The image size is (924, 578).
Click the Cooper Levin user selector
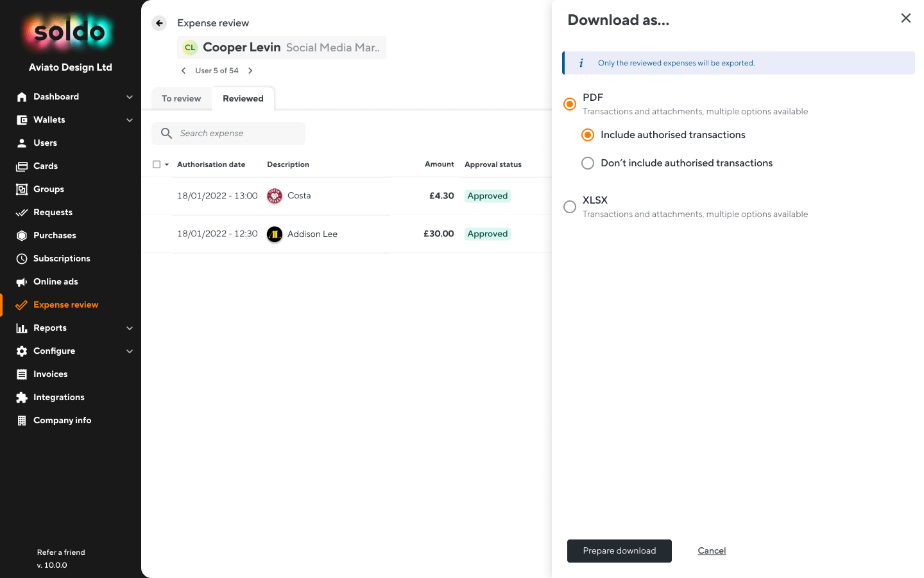click(x=282, y=48)
